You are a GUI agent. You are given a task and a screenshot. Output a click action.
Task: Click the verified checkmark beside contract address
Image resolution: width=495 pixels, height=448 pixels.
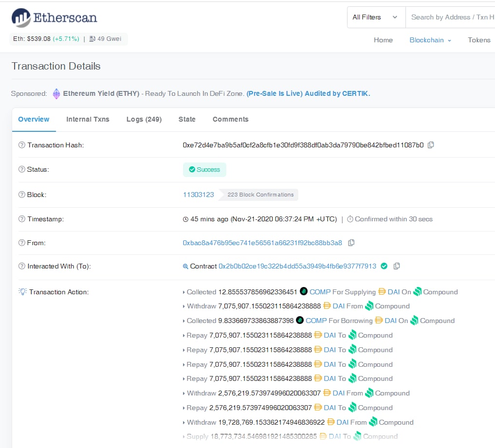384,266
